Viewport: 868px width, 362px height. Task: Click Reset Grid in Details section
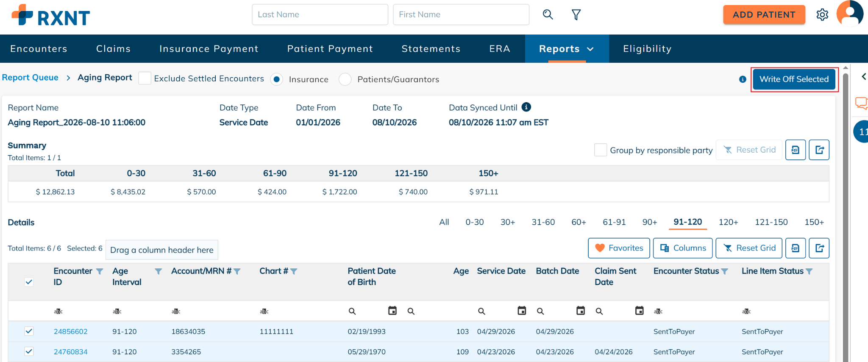click(749, 248)
